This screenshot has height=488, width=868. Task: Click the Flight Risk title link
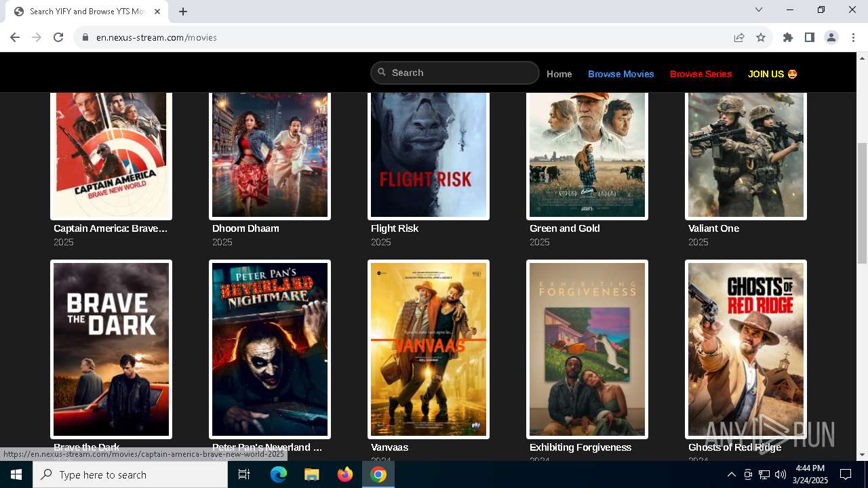pos(395,228)
